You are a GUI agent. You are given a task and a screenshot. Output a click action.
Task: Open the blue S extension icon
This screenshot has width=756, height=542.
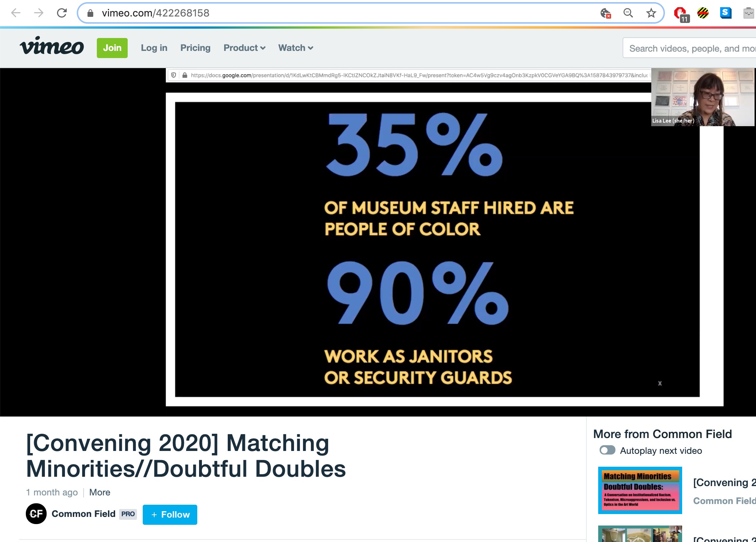coord(725,13)
